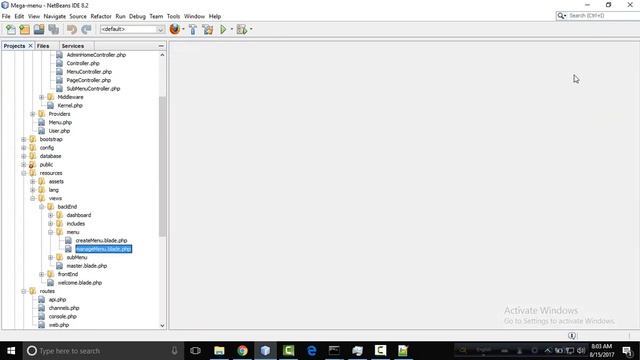Click the taskbar clock
This screenshot has width=640, height=360.
click(602, 351)
